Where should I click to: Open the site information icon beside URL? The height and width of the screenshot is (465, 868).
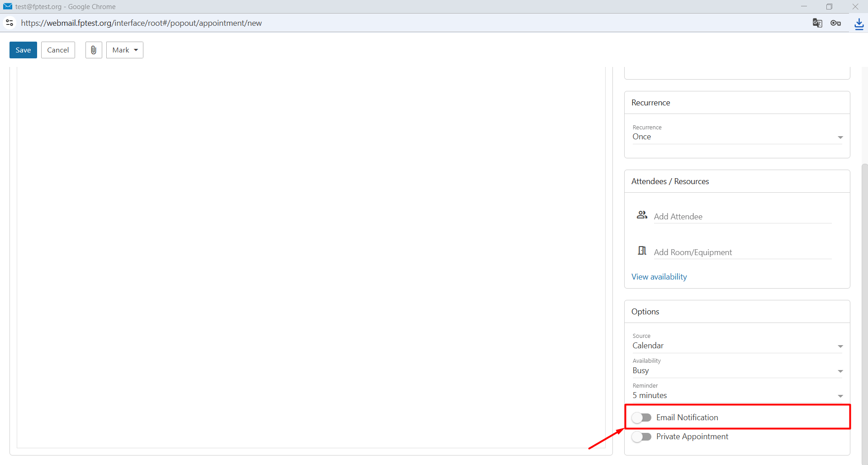point(9,23)
